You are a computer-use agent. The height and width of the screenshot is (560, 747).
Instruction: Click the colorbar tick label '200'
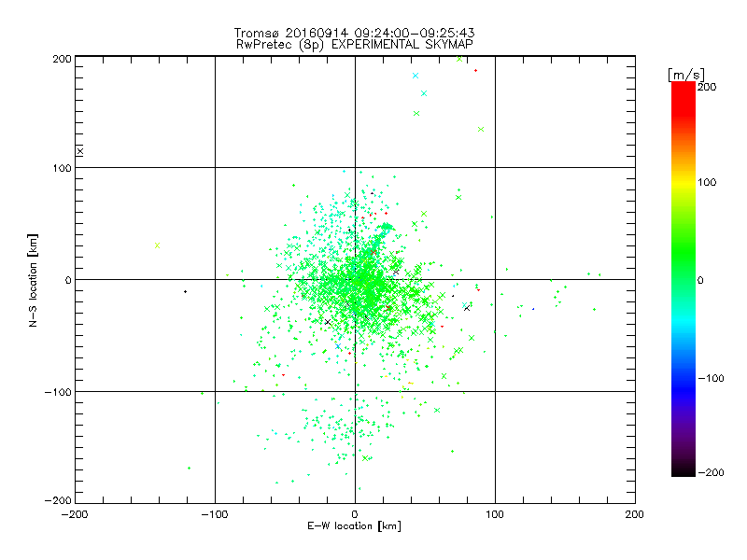[x=707, y=87]
